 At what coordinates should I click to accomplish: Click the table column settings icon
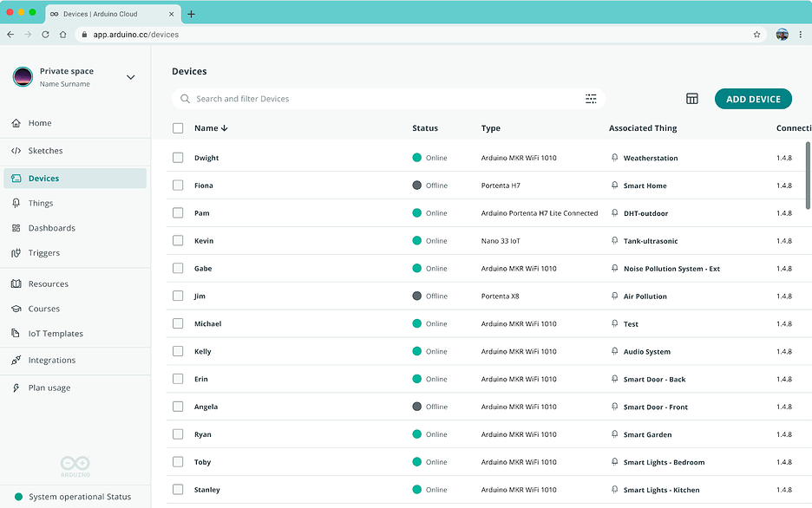click(x=691, y=99)
